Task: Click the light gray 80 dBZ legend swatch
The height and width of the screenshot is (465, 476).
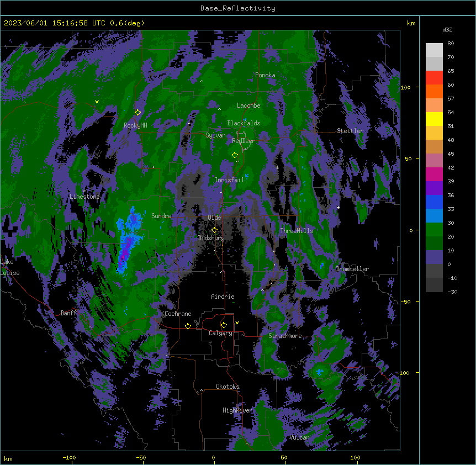Action: (x=434, y=50)
